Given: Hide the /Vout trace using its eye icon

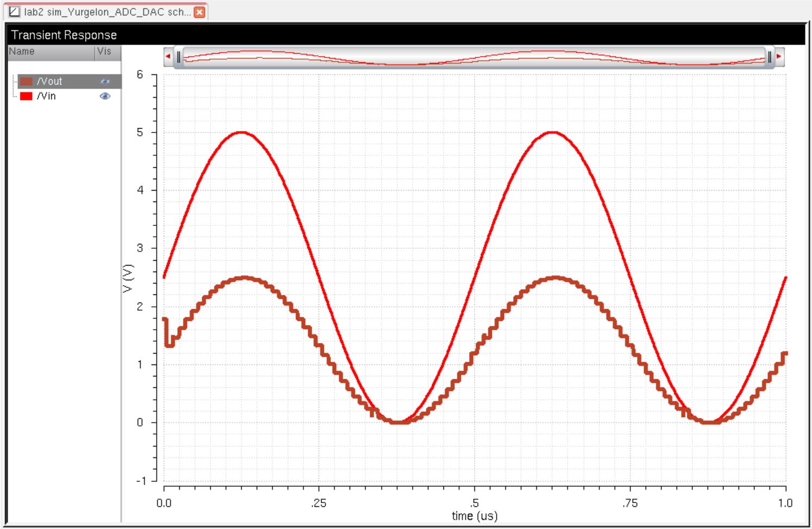Looking at the screenshot, I should point(105,81).
